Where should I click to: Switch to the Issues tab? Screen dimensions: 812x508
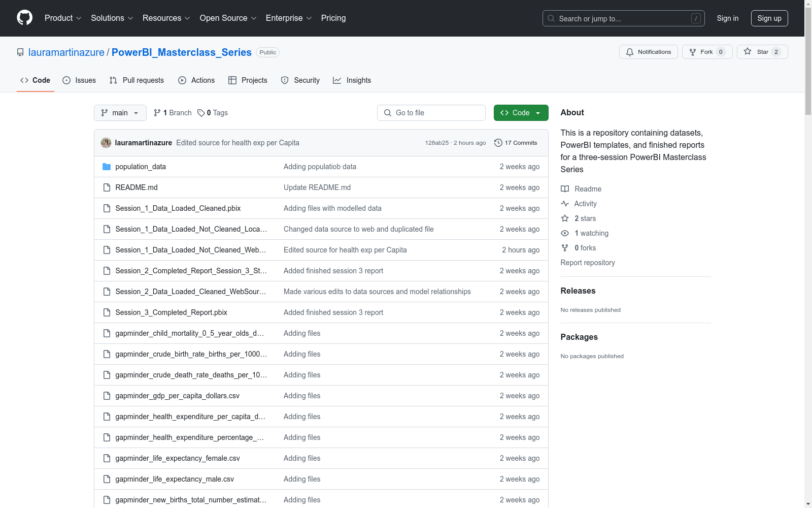[79, 80]
